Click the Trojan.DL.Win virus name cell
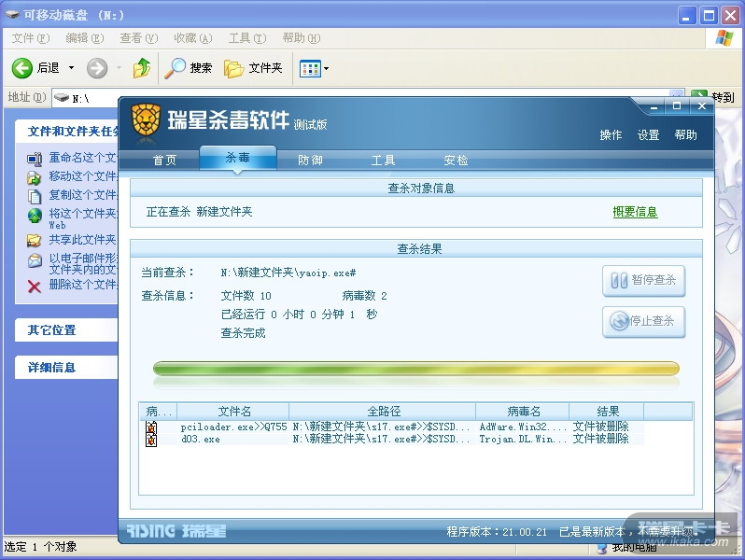The width and height of the screenshot is (745, 560). (x=523, y=440)
